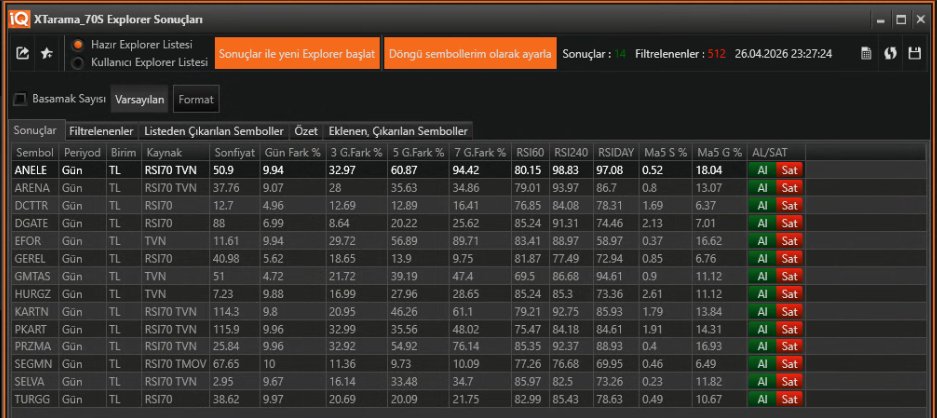Image resolution: width=937 pixels, height=418 pixels.
Task: Click the save floppy disk icon
Action: click(x=914, y=53)
